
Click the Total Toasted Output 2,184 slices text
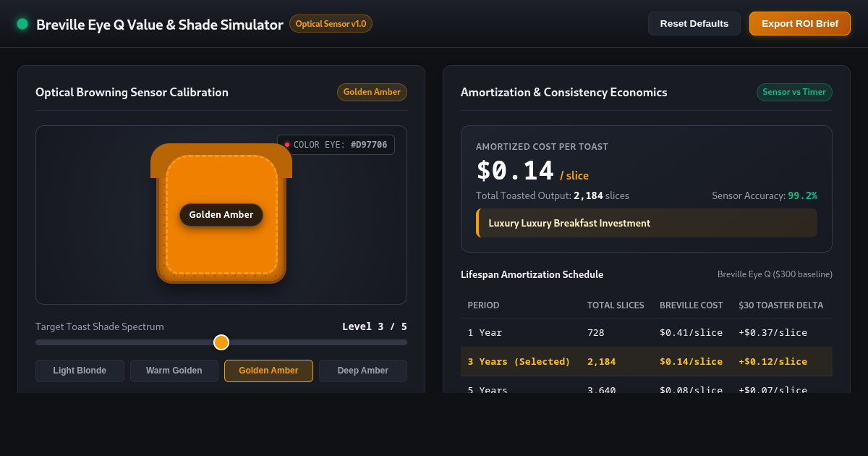pos(553,195)
